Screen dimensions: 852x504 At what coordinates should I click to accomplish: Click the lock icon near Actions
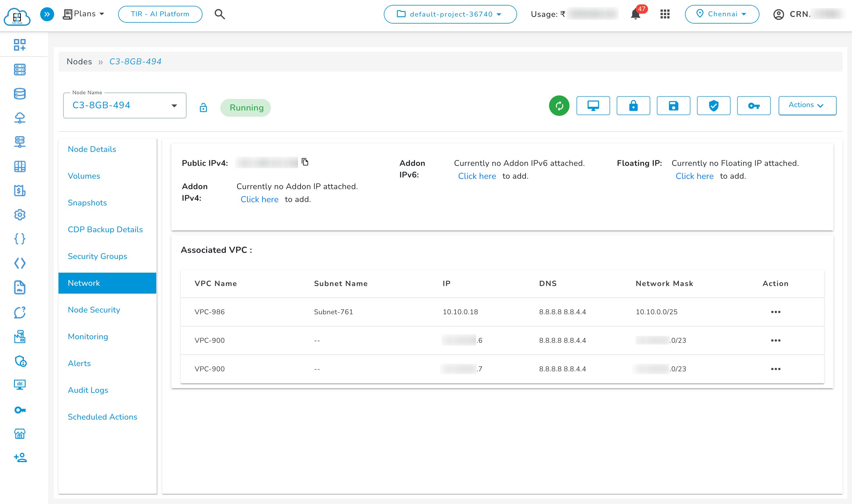pos(633,106)
